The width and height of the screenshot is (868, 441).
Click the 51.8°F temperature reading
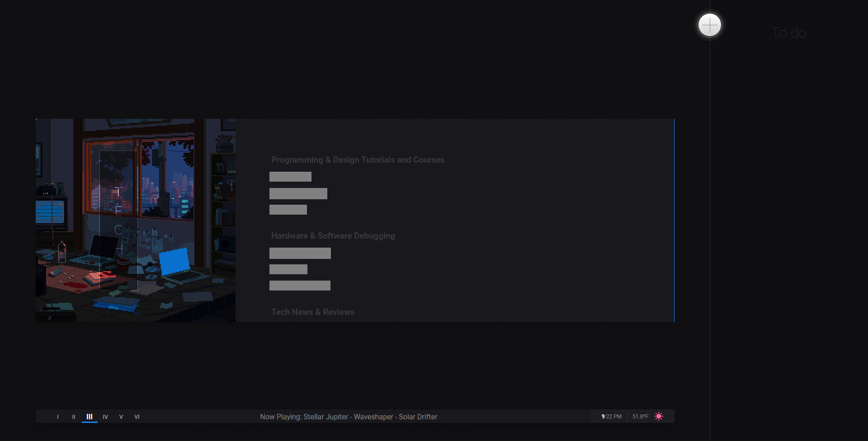click(640, 417)
